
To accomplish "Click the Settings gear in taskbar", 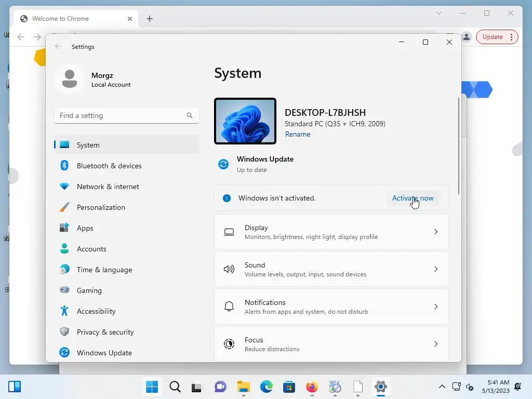I will pos(381,387).
